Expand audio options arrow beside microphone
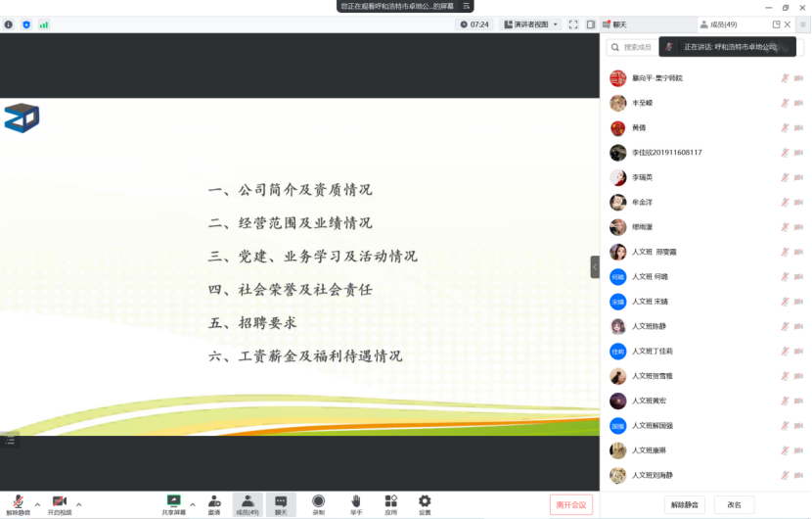 [x=38, y=505]
